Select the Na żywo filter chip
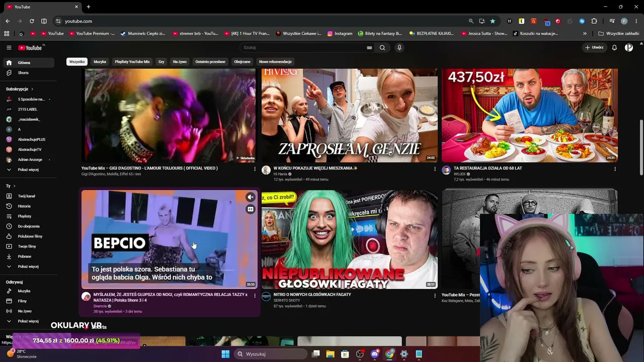 [180, 62]
